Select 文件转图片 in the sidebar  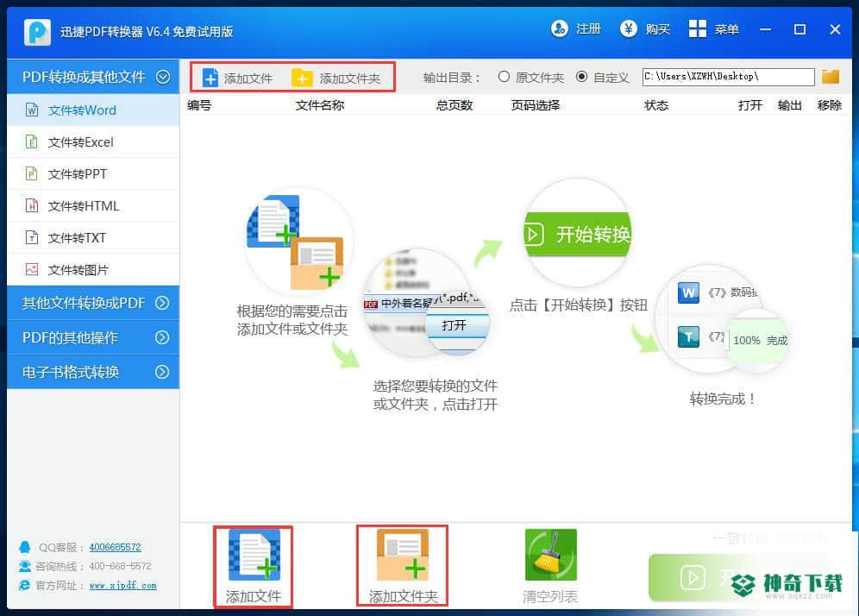click(x=93, y=269)
